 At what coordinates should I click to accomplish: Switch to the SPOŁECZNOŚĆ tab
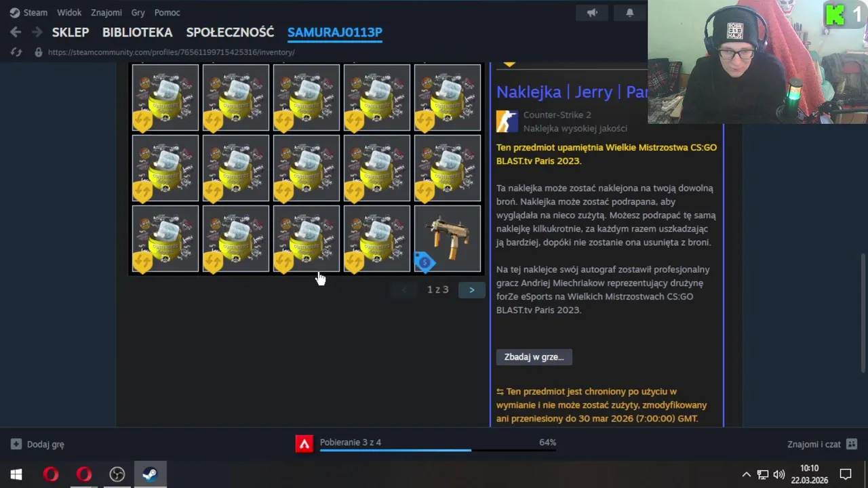pos(231,32)
